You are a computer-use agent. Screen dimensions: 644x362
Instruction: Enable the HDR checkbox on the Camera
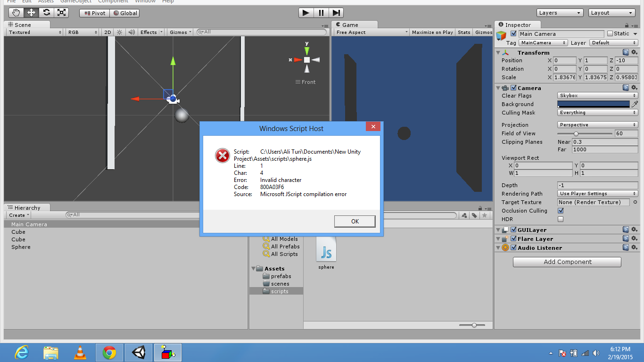click(561, 219)
